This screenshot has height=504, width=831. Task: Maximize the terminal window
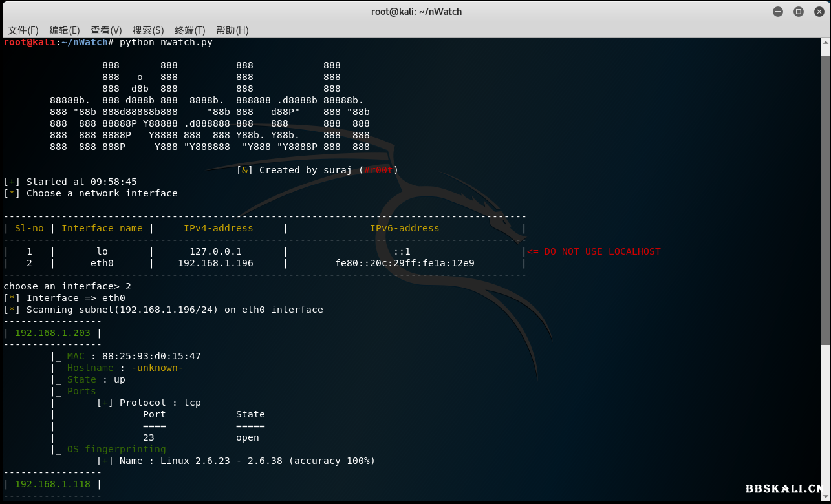[x=798, y=12]
